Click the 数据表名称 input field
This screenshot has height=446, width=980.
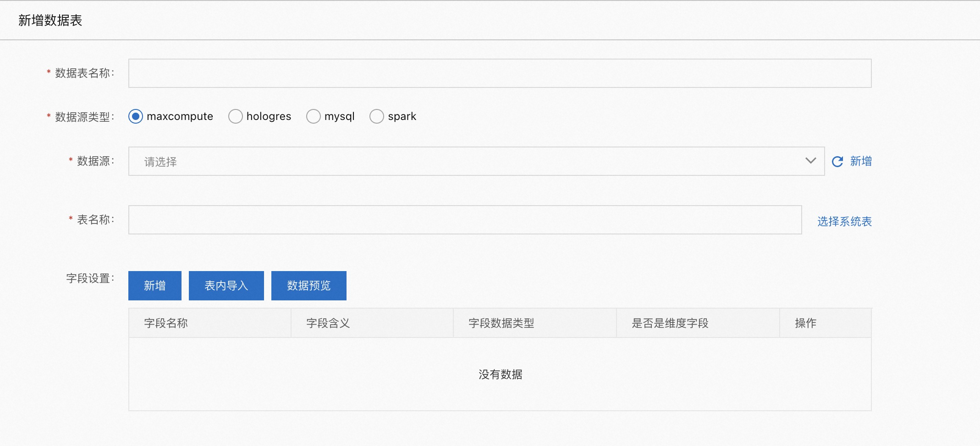[500, 72]
